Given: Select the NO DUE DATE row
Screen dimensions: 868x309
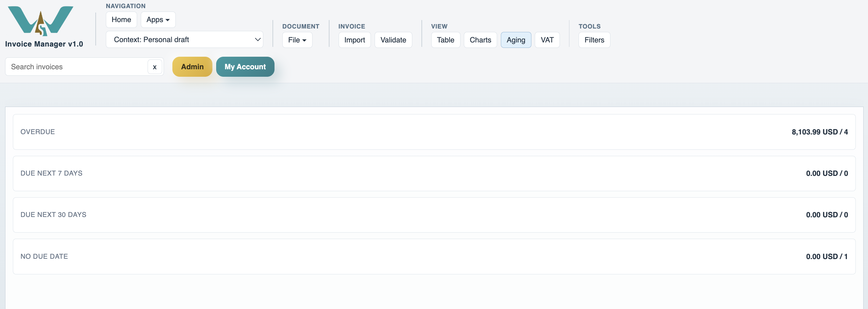Looking at the screenshot, I should coord(434,256).
